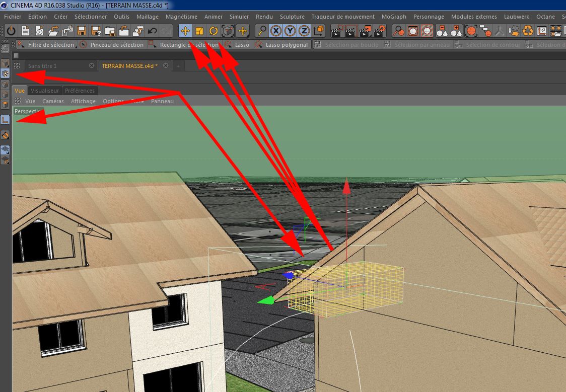
Task: Select the Move tool cross-arrows icon
Action: pos(185,31)
